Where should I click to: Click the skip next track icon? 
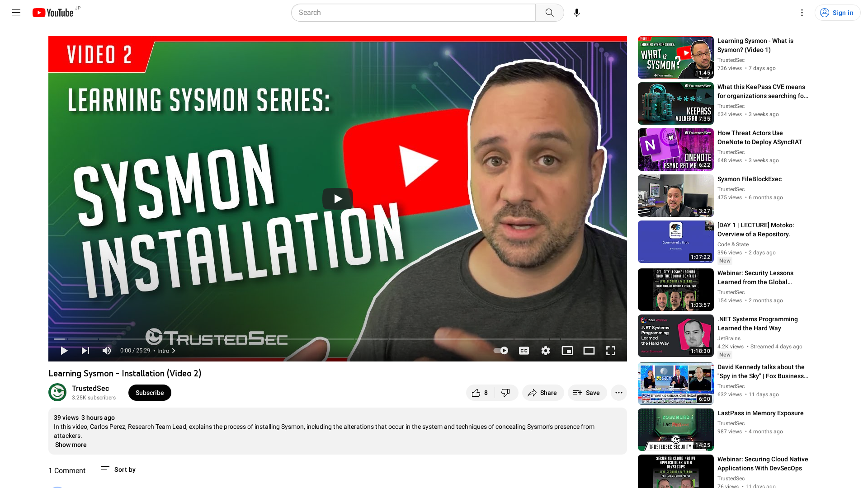[x=85, y=350]
